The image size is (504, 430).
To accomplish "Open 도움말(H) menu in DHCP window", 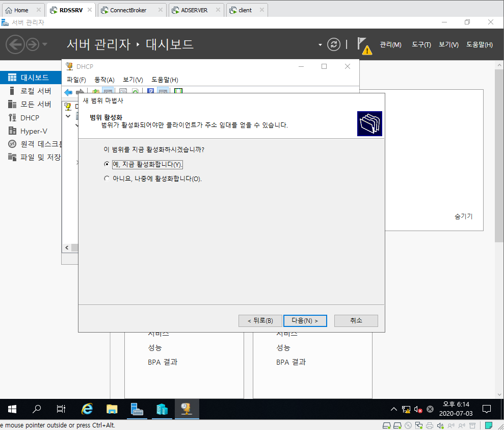I will point(165,80).
